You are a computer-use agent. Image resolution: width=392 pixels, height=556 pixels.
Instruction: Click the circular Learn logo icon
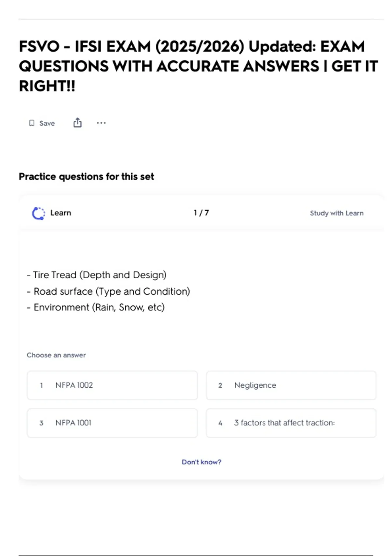(x=39, y=213)
